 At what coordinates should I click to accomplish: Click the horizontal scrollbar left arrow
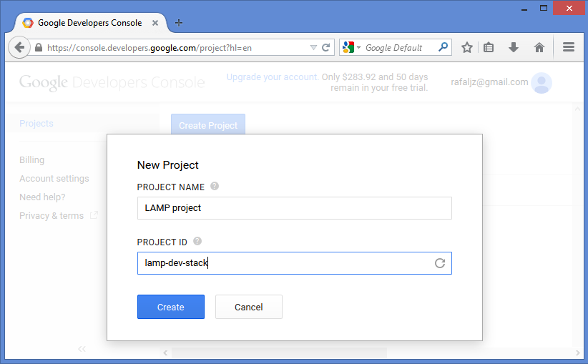165,353
